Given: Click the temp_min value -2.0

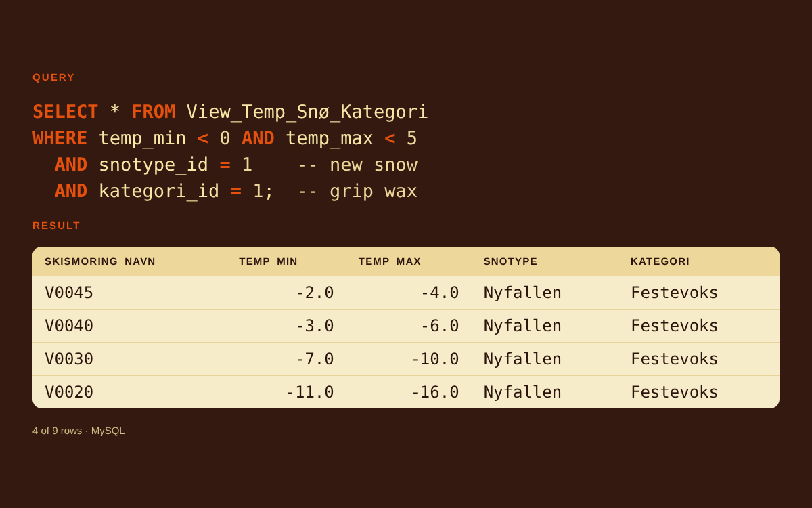Looking at the screenshot, I should pos(315,293).
